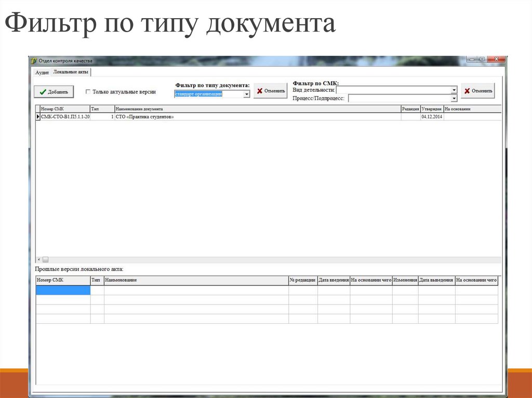Click the Тип column header in top table

[102, 109]
